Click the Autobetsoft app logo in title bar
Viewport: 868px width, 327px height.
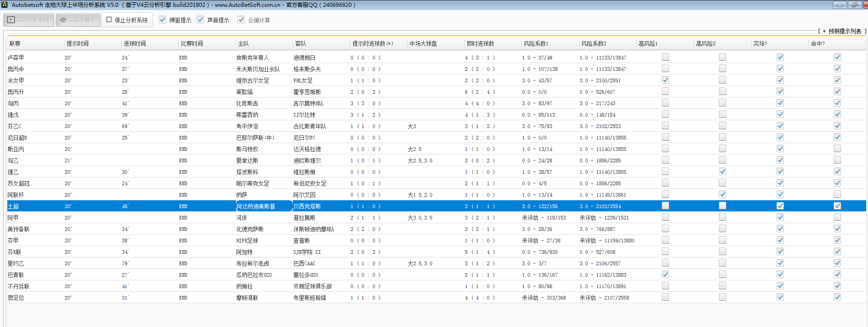pyautogui.click(x=5, y=5)
